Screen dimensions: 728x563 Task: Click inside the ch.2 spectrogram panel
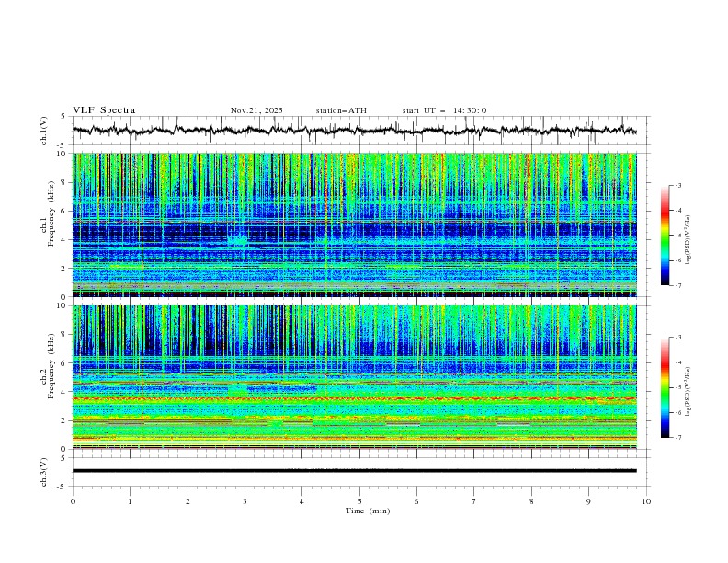358,377
